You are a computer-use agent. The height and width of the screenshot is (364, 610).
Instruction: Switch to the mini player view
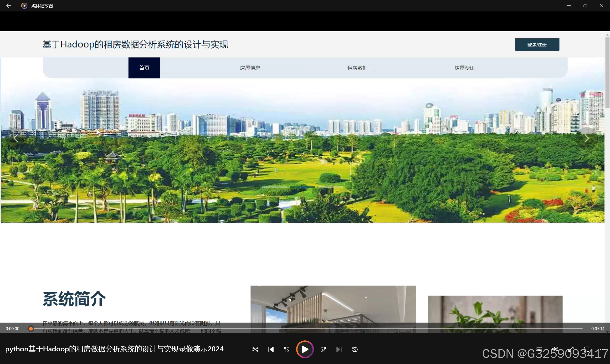586,349
